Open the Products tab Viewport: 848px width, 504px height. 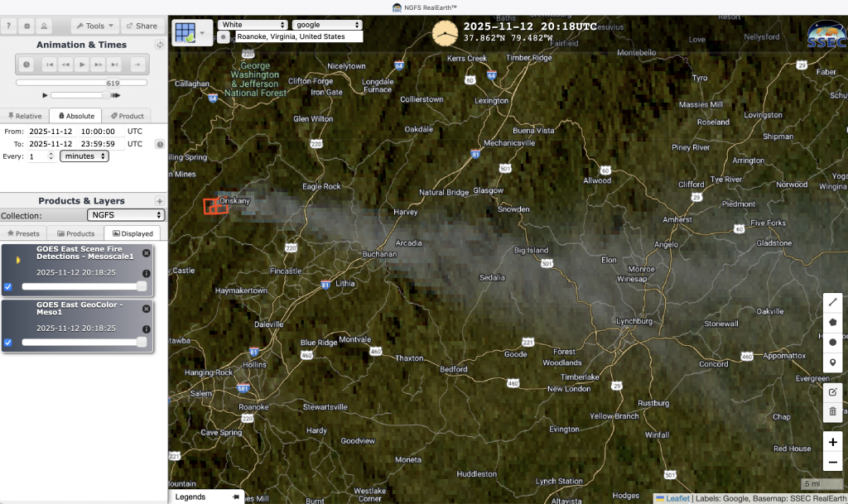pos(75,233)
